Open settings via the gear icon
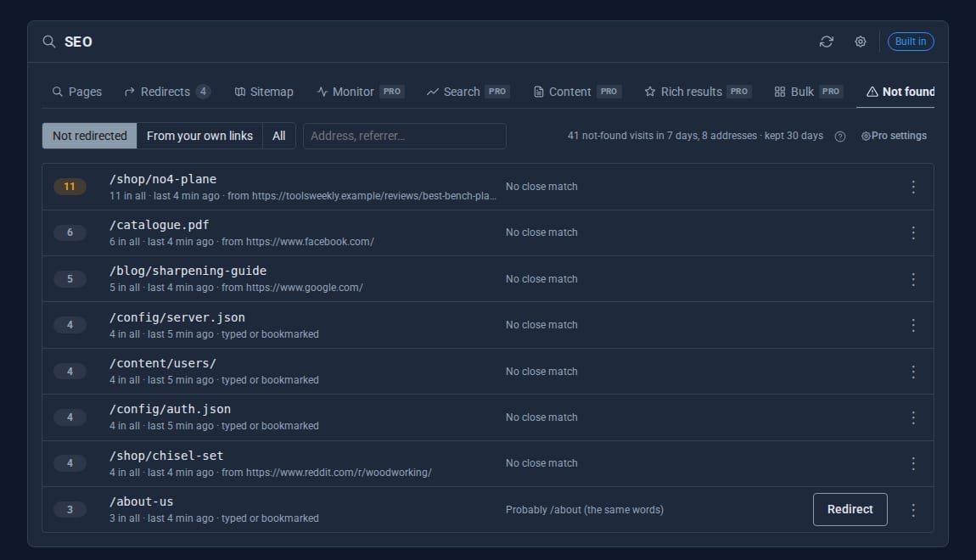 (x=861, y=42)
